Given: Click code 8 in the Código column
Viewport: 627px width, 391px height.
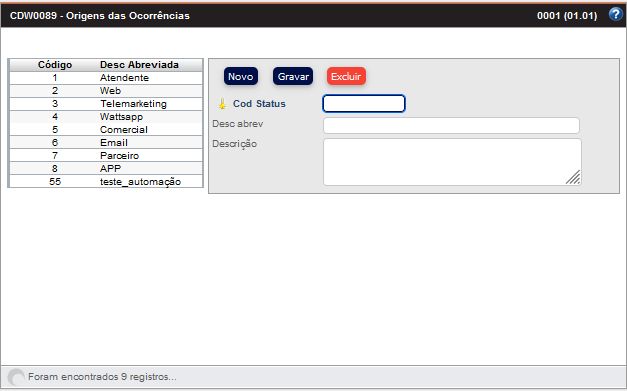Looking at the screenshot, I should click(x=55, y=169).
